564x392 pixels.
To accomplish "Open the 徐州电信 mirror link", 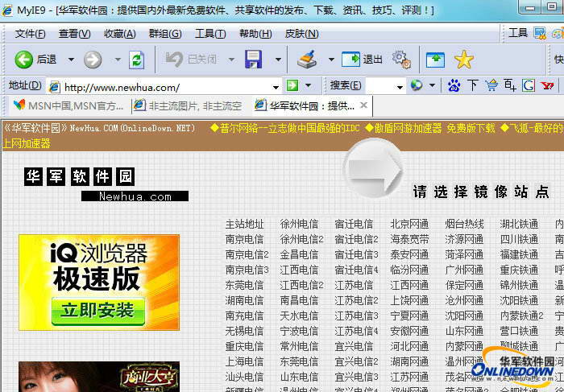I will [x=299, y=225].
